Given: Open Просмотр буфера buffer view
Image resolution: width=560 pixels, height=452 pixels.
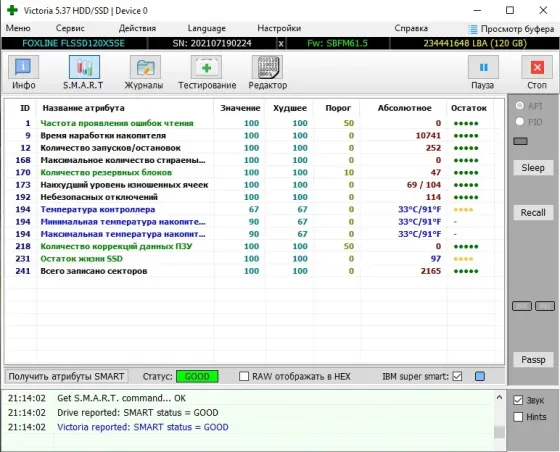Looking at the screenshot, I should (x=511, y=29).
